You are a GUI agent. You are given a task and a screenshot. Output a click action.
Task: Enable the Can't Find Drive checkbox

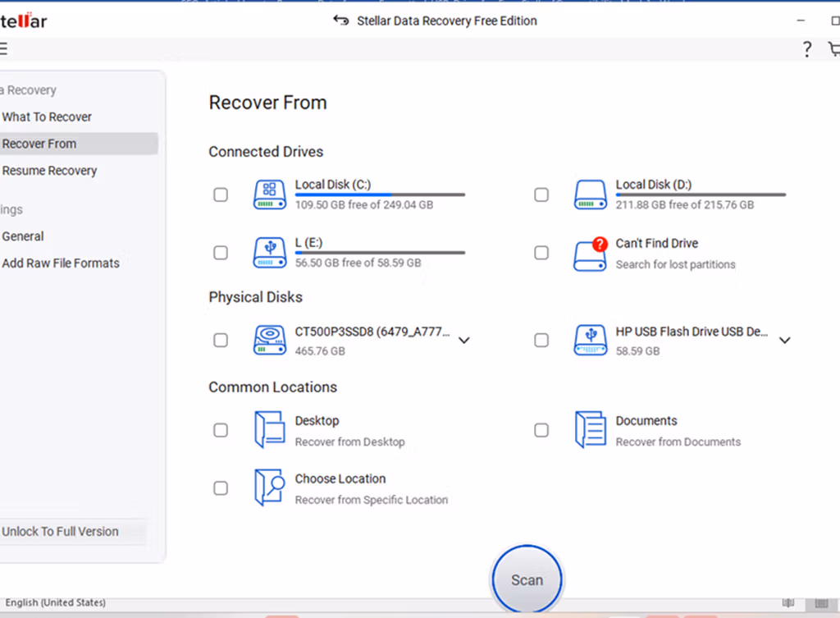pos(541,253)
